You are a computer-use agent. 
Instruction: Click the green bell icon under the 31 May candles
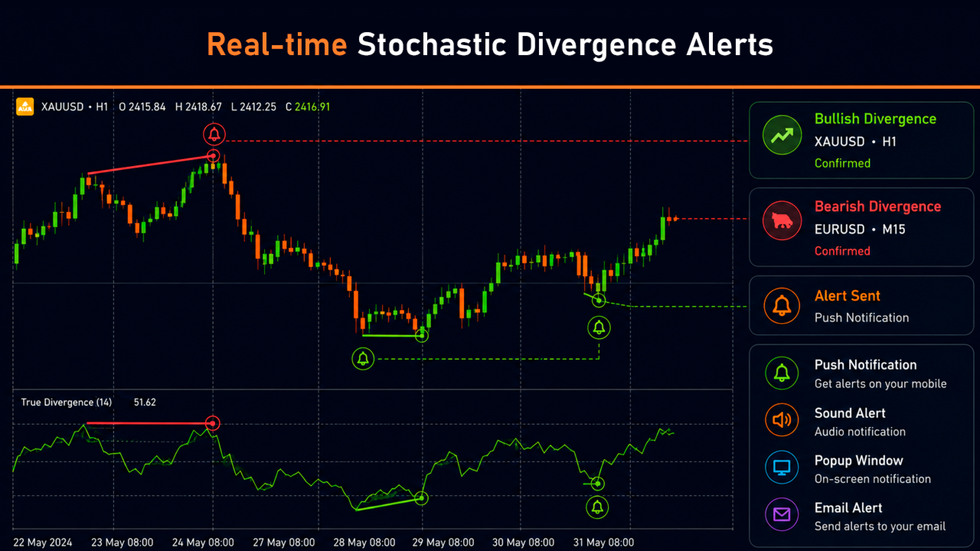click(x=599, y=328)
